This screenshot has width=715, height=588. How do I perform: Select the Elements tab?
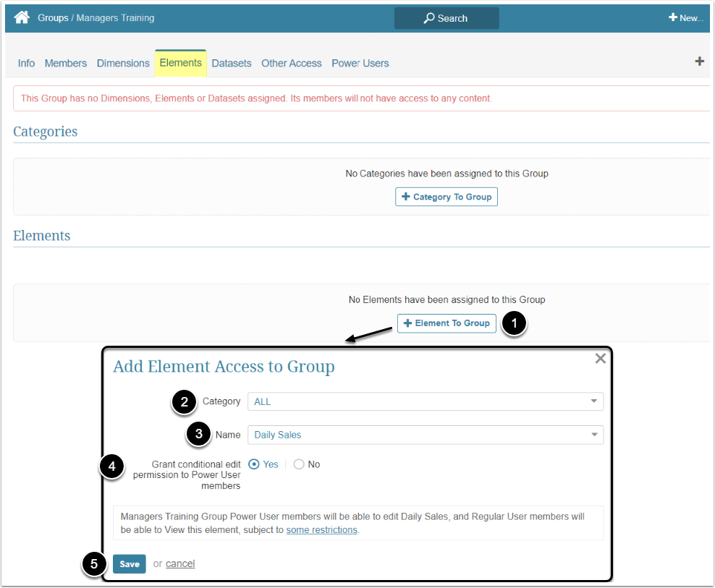pyautogui.click(x=181, y=63)
